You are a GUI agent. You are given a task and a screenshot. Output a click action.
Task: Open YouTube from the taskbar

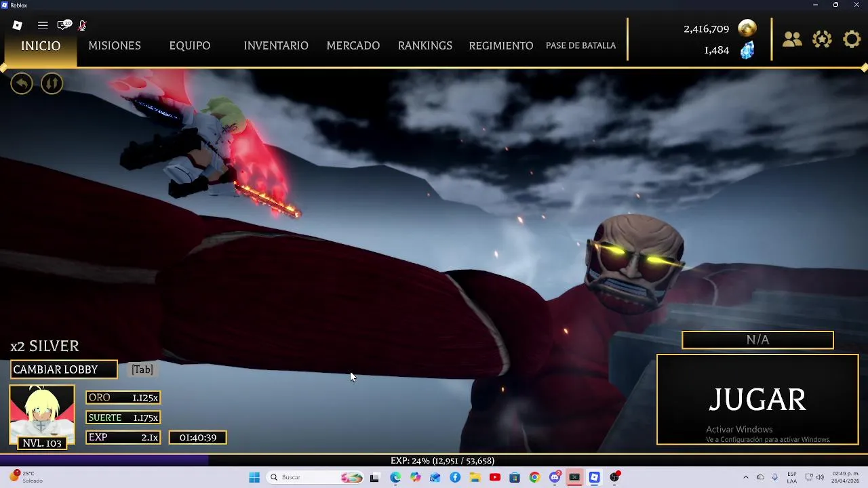[x=495, y=477]
